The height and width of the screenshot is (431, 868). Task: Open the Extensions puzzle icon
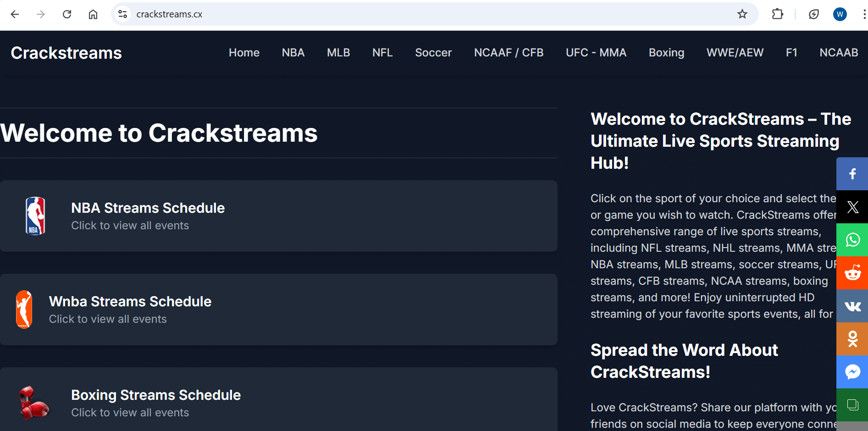(x=778, y=14)
